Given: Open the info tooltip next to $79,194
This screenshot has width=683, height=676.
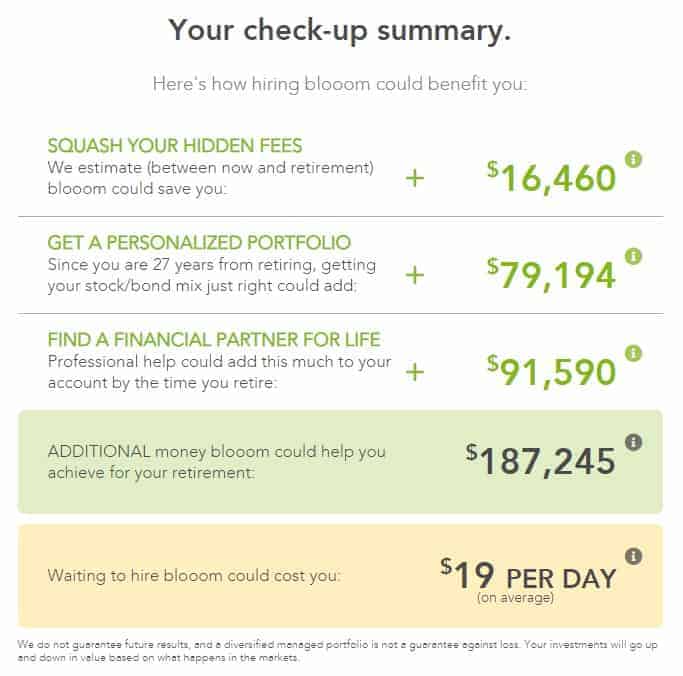Looking at the screenshot, I should pyautogui.click(x=633, y=257).
